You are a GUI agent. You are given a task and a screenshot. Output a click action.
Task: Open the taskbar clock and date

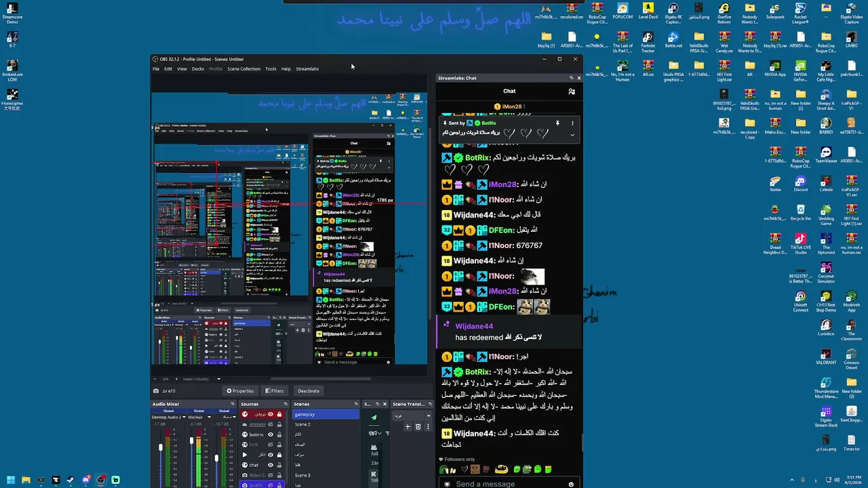point(853,480)
